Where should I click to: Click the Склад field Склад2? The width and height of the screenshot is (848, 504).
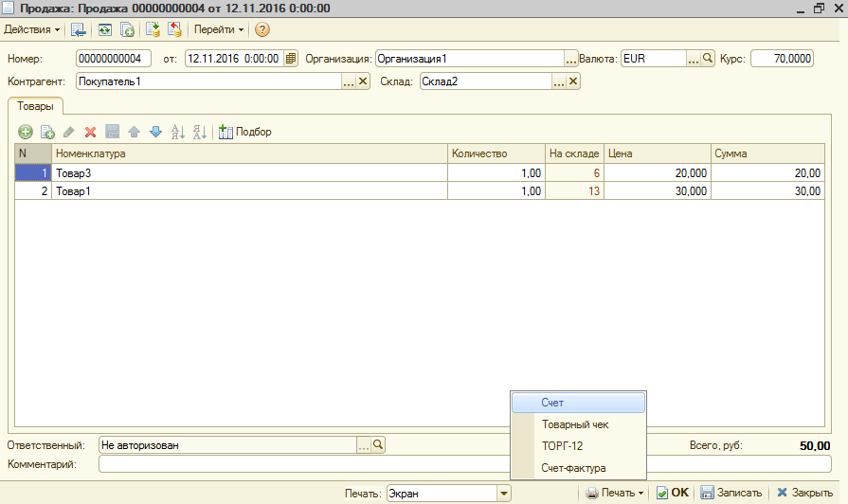[486, 81]
